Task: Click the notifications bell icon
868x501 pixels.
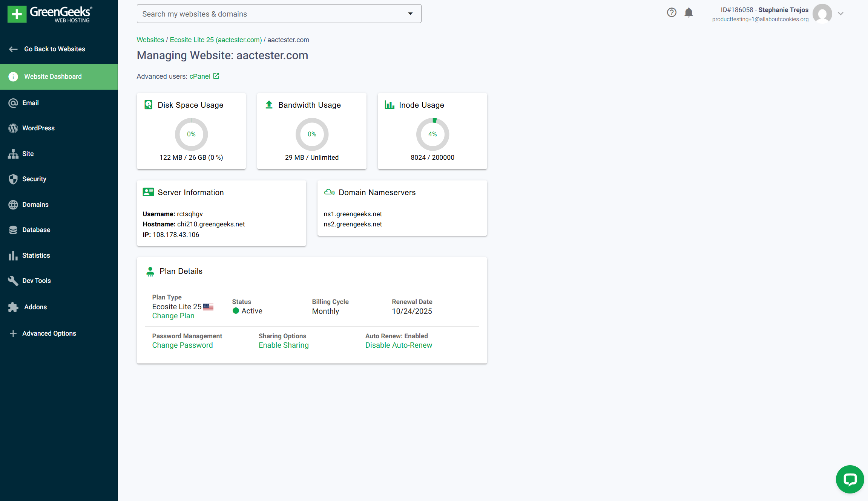Action: [689, 13]
